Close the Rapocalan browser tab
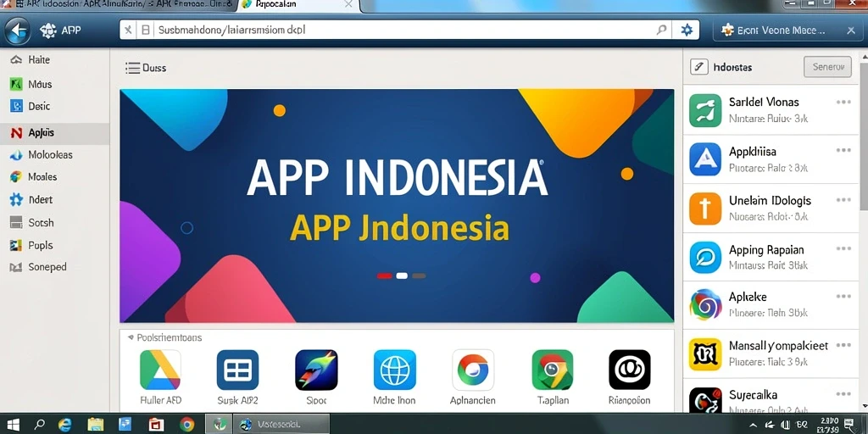The width and height of the screenshot is (868, 434). click(x=348, y=4)
